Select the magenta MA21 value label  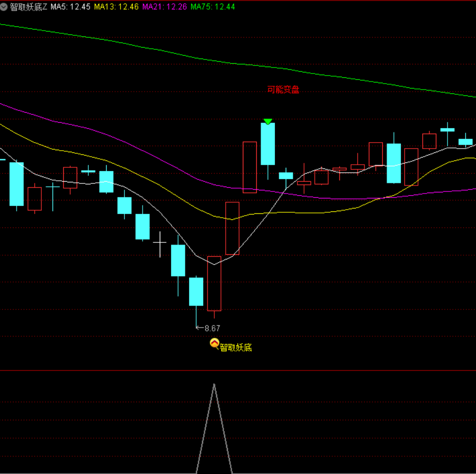(164, 6)
